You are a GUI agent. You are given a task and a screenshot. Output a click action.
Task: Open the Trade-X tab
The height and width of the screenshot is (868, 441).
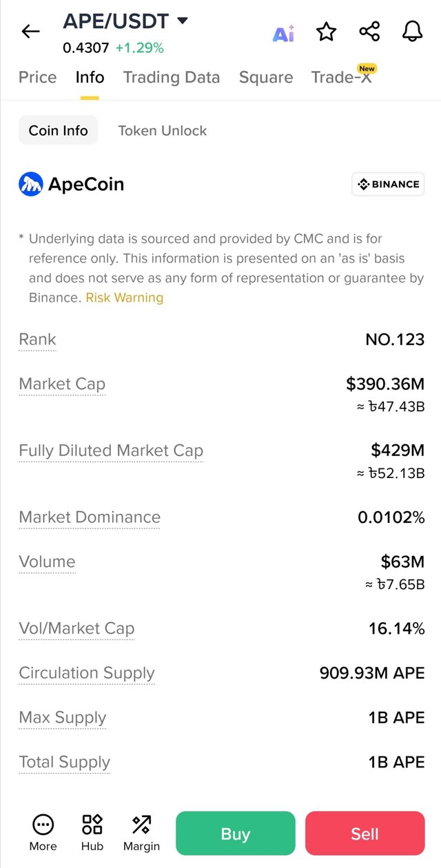(x=341, y=77)
